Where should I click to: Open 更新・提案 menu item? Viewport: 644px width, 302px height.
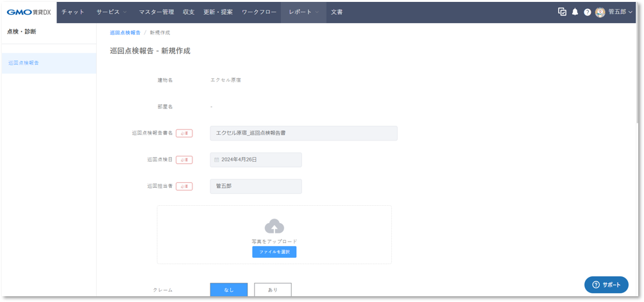tap(218, 12)
